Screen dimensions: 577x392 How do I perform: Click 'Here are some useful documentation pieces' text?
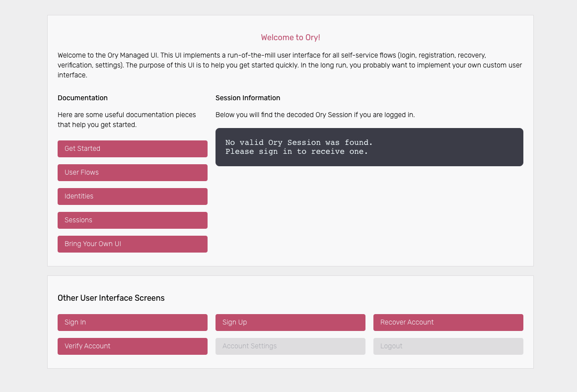127,120
